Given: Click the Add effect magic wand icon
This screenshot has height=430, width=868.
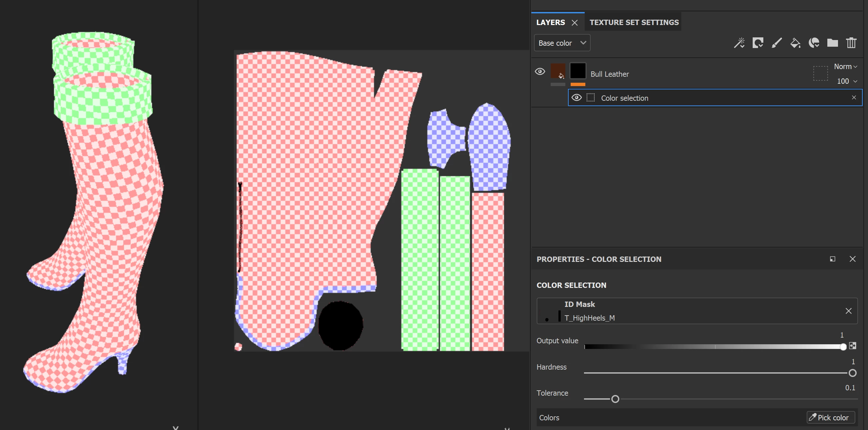Looking at the screenshot, I should coord(739,43).
